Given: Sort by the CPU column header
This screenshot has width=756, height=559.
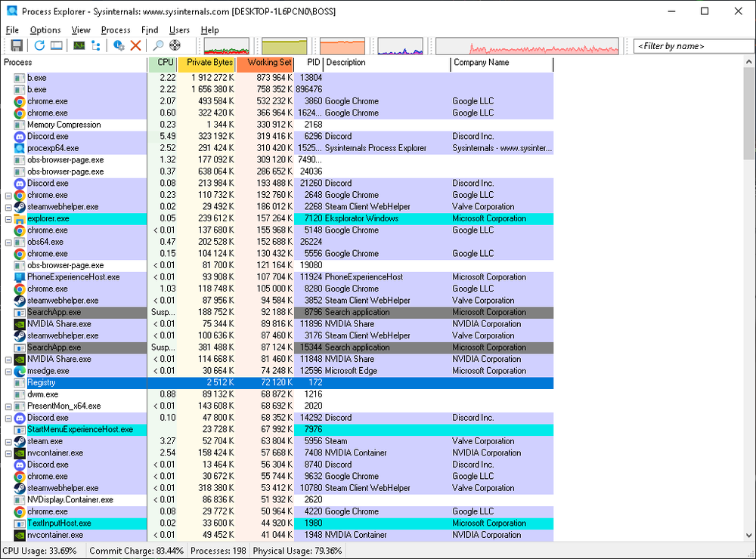Looking at the screenshot, I should point(163,63).
